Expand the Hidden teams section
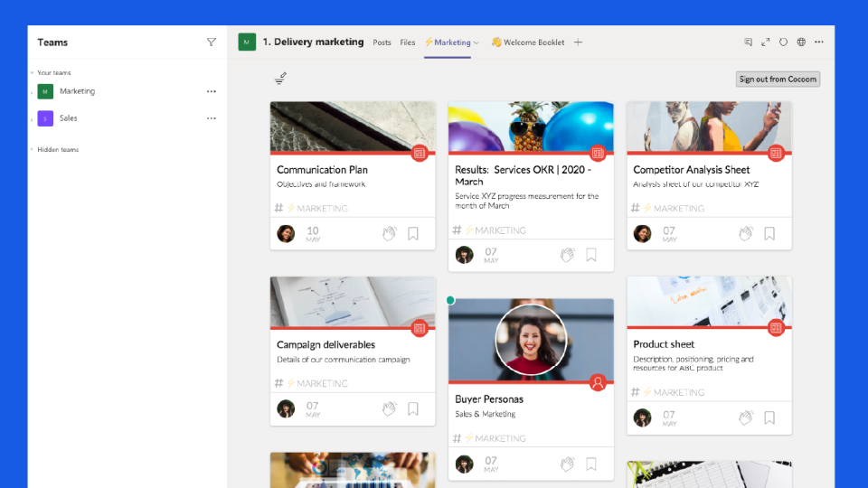This screenshot has height=488, width=868. click(x=33, y=149)
